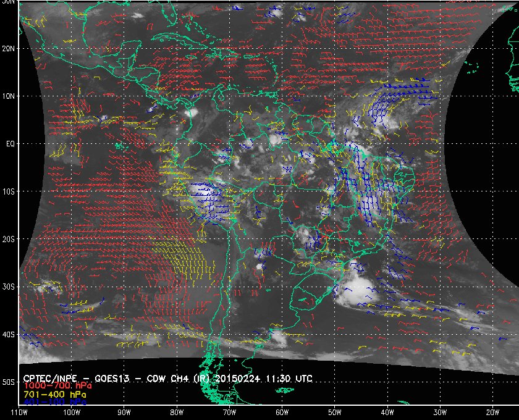Click the 40S latitude label
Viewport: 519px width, 420px height.
[x=8, y=335]
